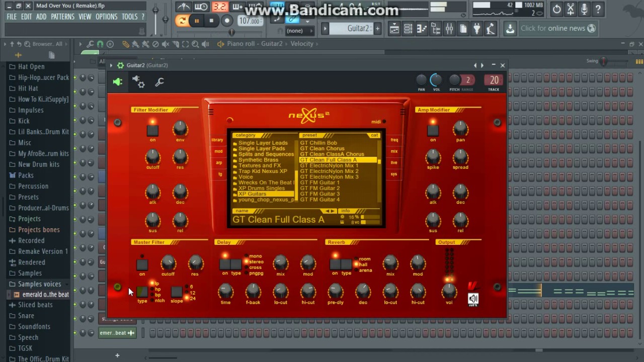
Task: Click the help question mark icon
Action: pyautogui.click(x=598, y=9)
